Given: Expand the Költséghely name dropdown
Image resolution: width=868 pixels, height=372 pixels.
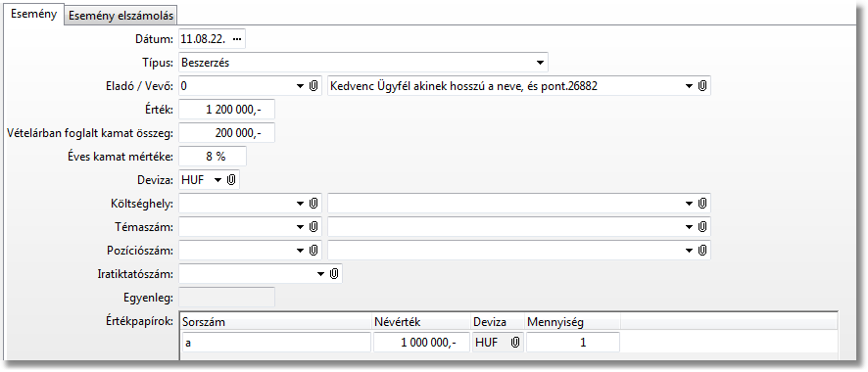Looking at the screenshot, I should [x=689, y=204].
